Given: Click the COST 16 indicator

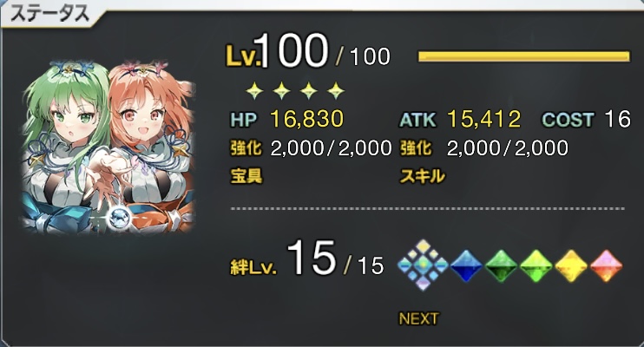Looking at the screenshot, I should (586, 119).
